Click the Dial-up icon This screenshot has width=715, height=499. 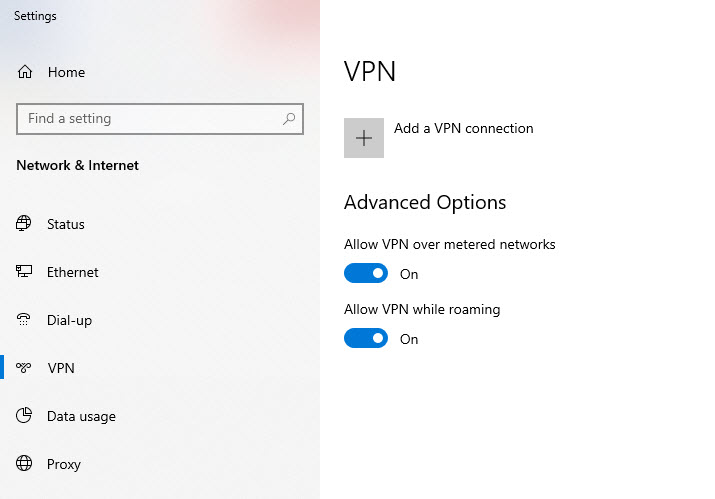click(x=25, y=320)
